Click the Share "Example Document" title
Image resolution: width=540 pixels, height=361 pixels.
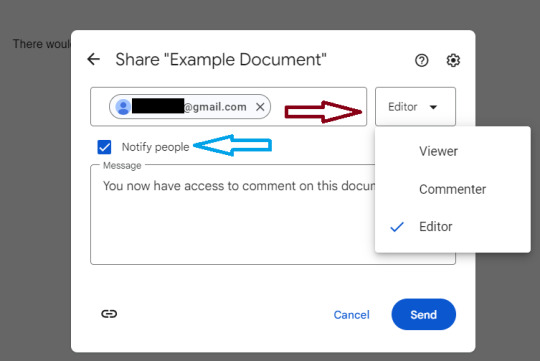coord(221,60)
